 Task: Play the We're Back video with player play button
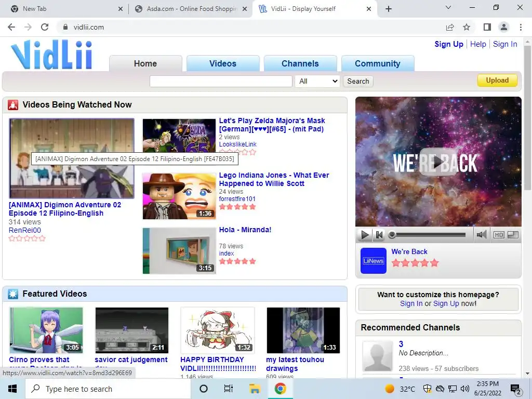365,235
